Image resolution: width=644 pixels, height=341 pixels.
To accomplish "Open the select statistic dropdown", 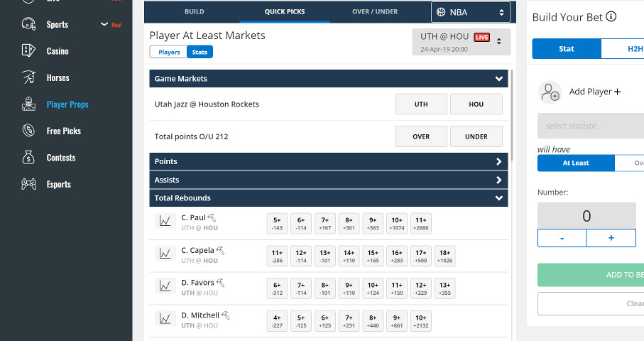I will (x=591, y=126).
